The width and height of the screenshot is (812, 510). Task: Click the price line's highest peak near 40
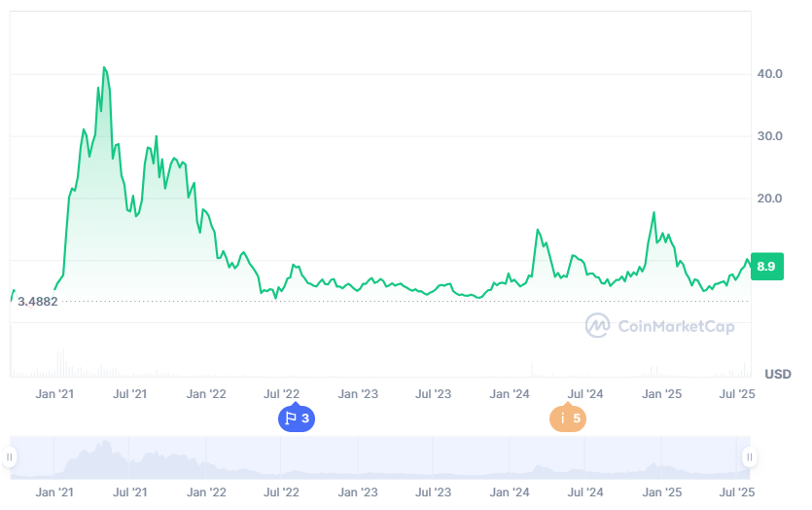104,68
